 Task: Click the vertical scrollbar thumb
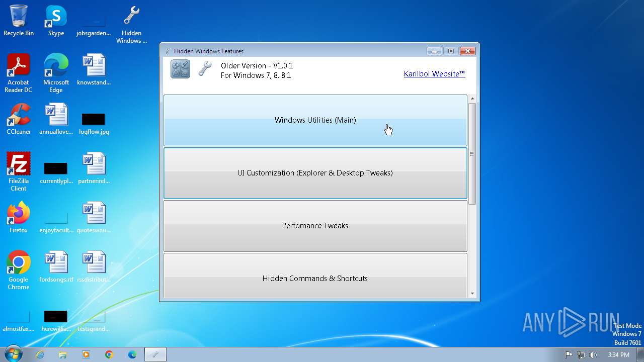[x=472, y=154]
